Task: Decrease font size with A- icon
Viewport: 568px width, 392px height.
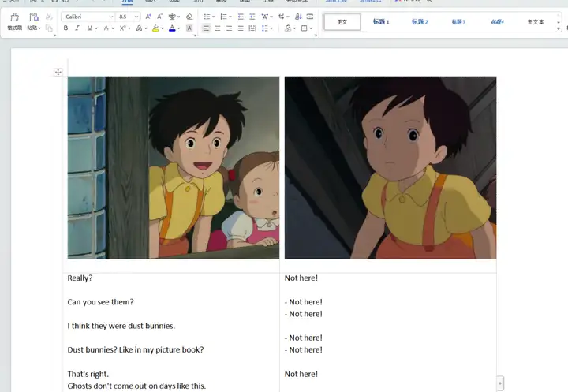Action: point(159,17)
